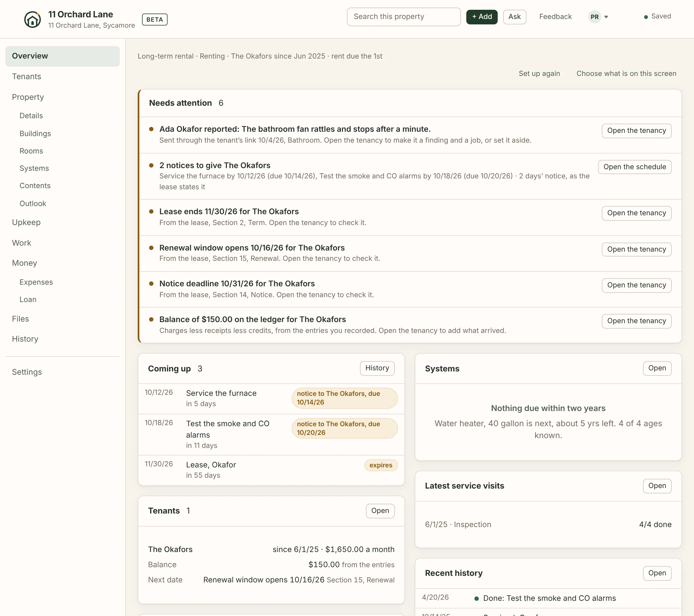This screenshot has width=694, height=616.
Task: Click Choose what is on this screen
Action: pos(626,74)
